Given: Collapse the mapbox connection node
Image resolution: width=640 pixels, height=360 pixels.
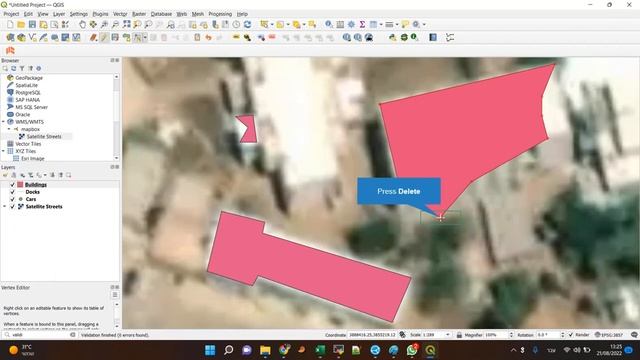Looking at the screenshot, I should pos(9,129).
